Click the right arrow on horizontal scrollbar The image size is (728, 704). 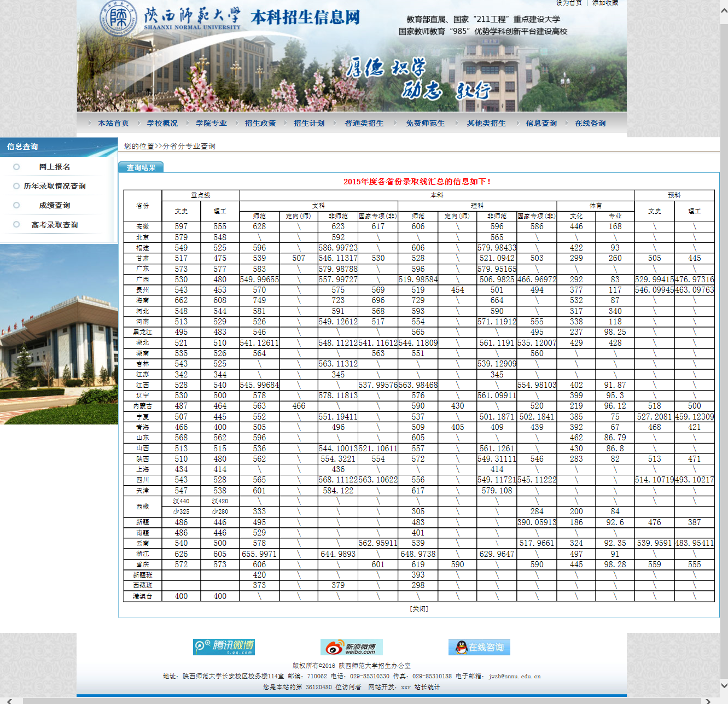(708, 701)
